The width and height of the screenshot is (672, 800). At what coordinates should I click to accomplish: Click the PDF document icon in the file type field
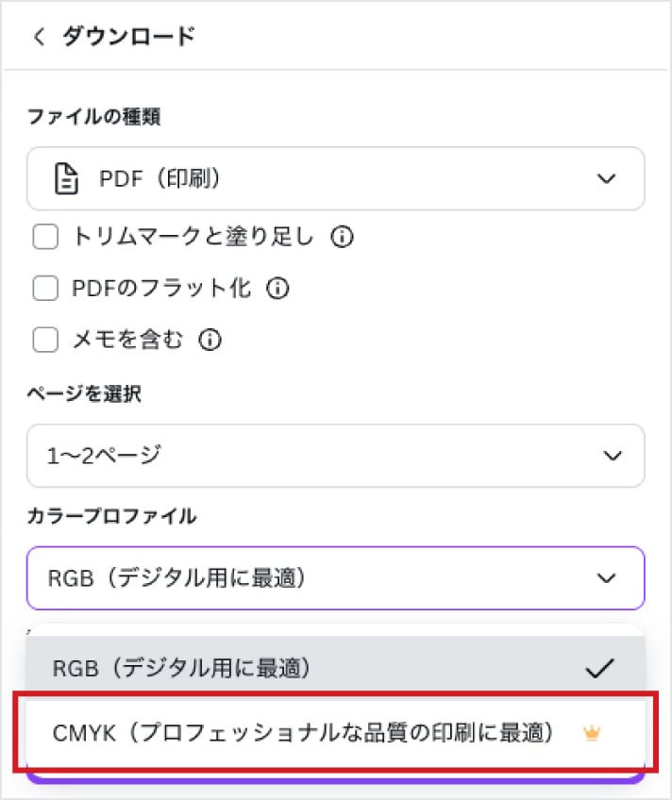point(68,178)
